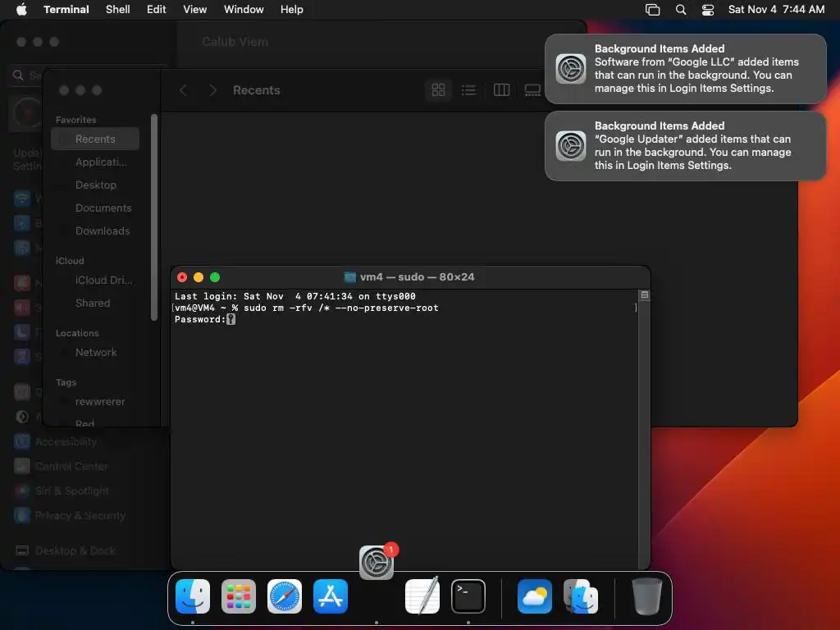Open View menu
The image size is (840, 630).
click(195, 9)
